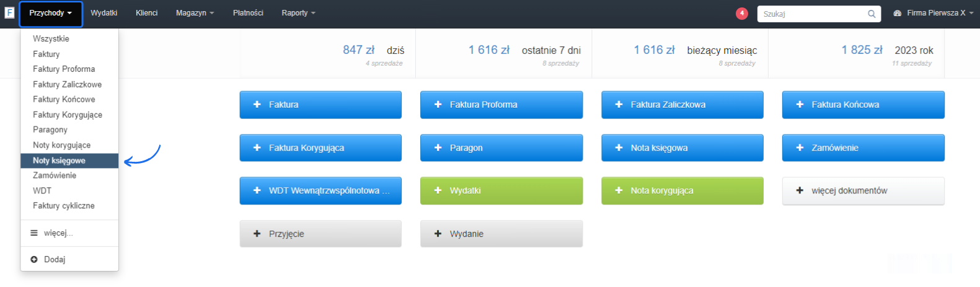
Task: Focus the Szukaj search field
Action: tap(812, 14)
